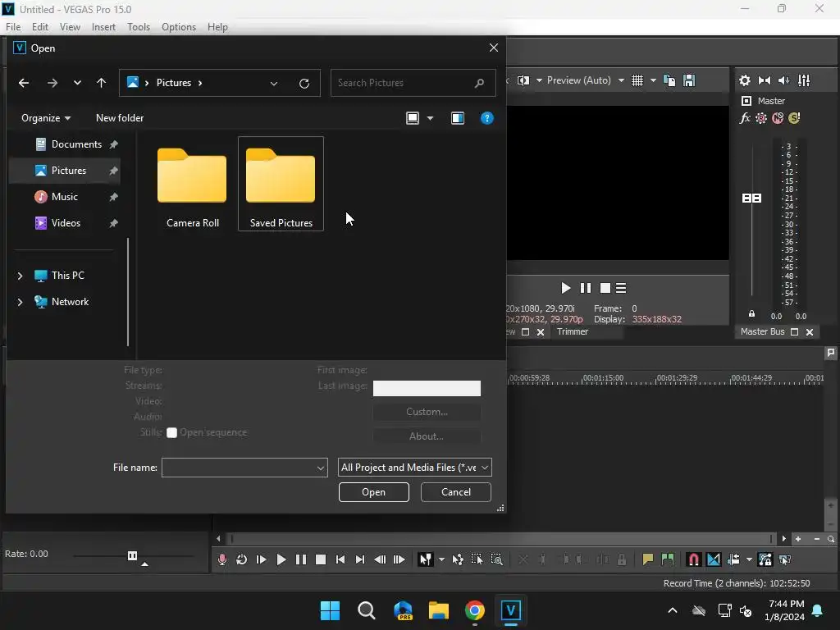Click Master automation settings icon
Viewport: 840px width, 630px height.
point(760,118)
